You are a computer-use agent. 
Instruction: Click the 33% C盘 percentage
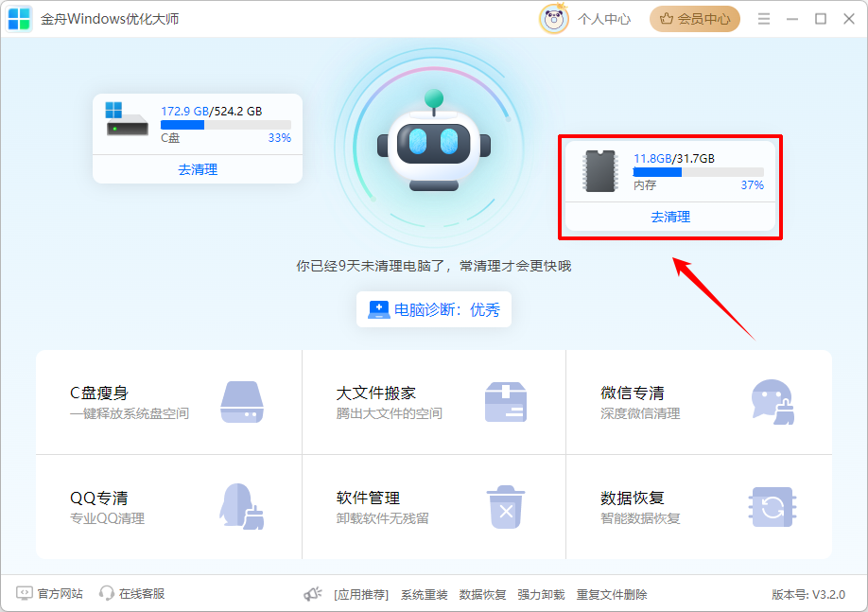point(280,138)
